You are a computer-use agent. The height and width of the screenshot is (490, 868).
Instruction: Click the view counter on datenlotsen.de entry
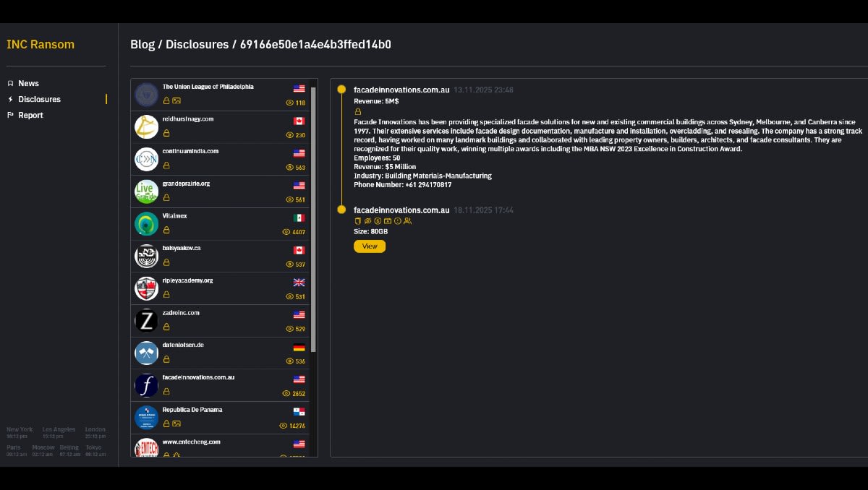[x=295, y=361]
